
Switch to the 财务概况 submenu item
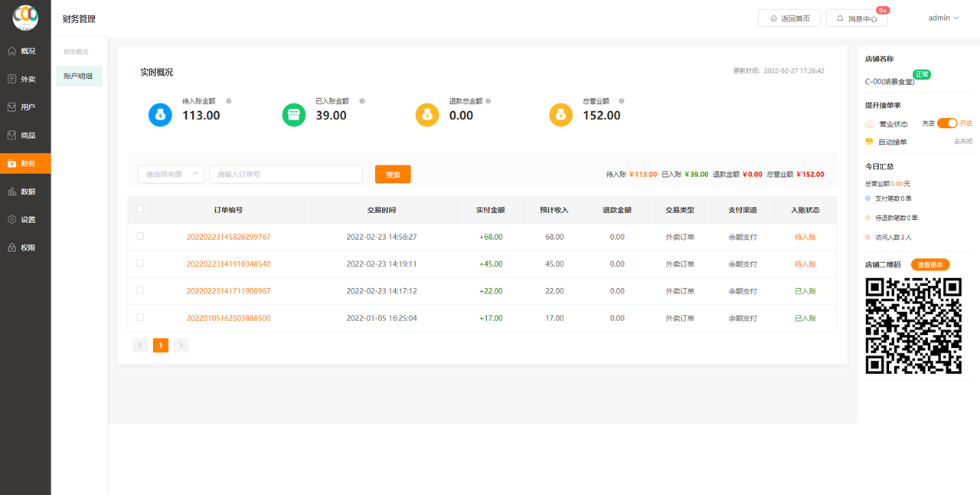point(76,52)
